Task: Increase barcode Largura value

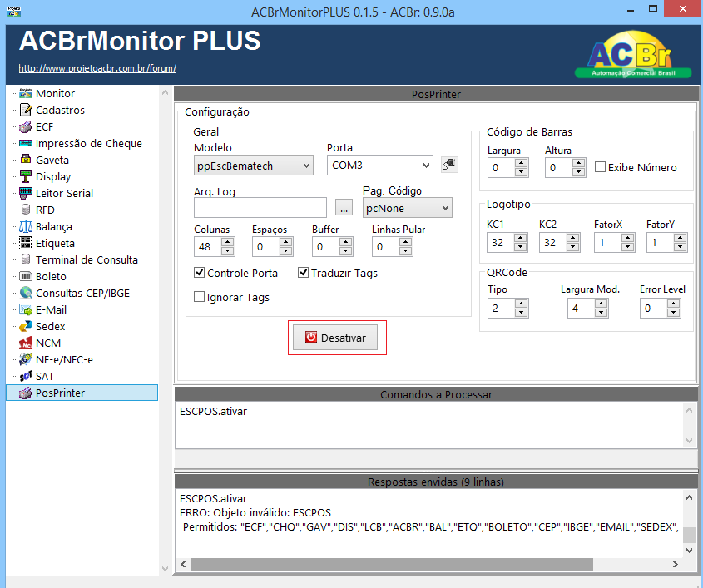Action: pyautogui.click(x=521, y=163)
